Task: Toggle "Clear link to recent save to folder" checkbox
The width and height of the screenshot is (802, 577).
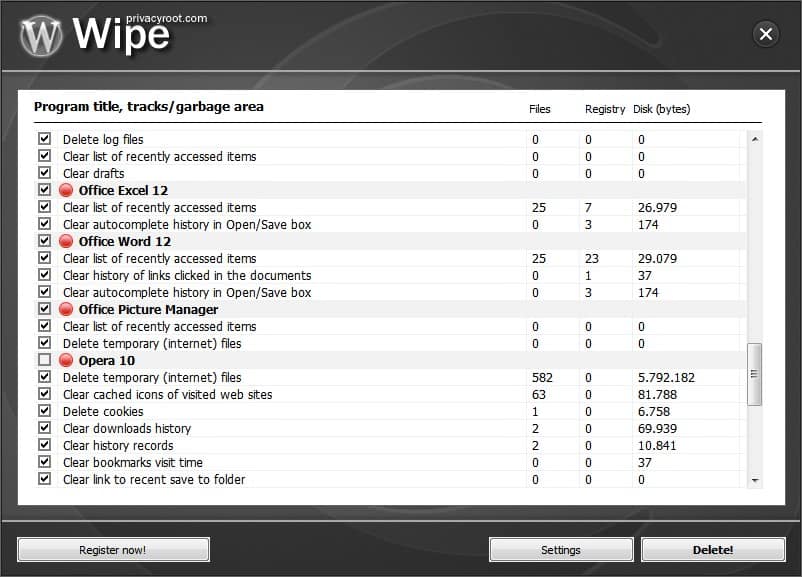Action: (x=44, y=479)
